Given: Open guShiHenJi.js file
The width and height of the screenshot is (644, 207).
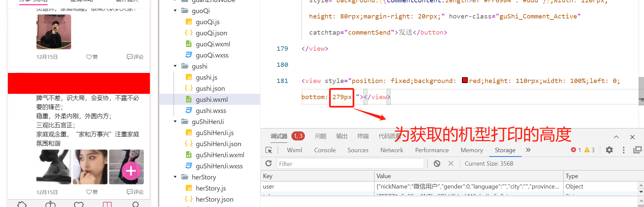Looking at the screenshot, I should pos(215,133).
